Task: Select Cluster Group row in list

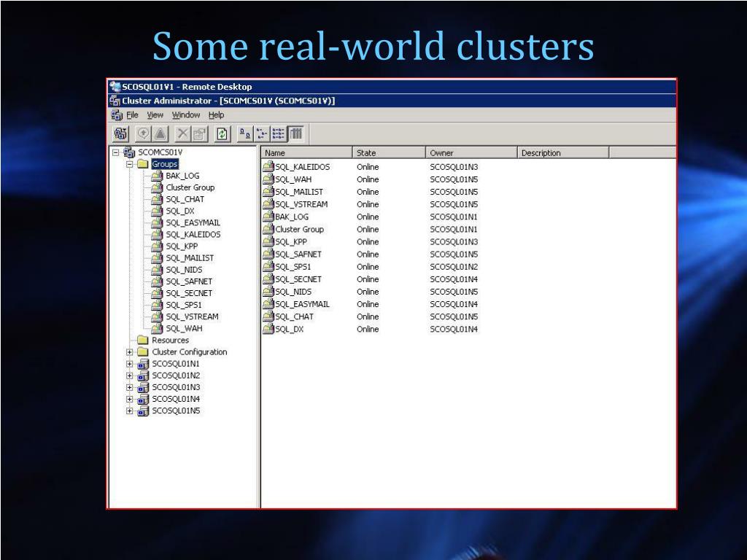Action: 299,229
